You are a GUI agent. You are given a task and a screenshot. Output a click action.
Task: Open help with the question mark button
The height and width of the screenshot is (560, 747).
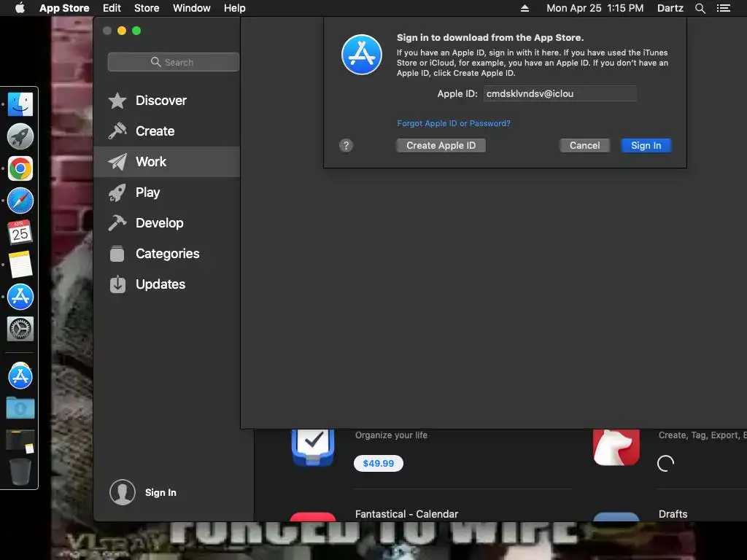click(x=346, y=145)
